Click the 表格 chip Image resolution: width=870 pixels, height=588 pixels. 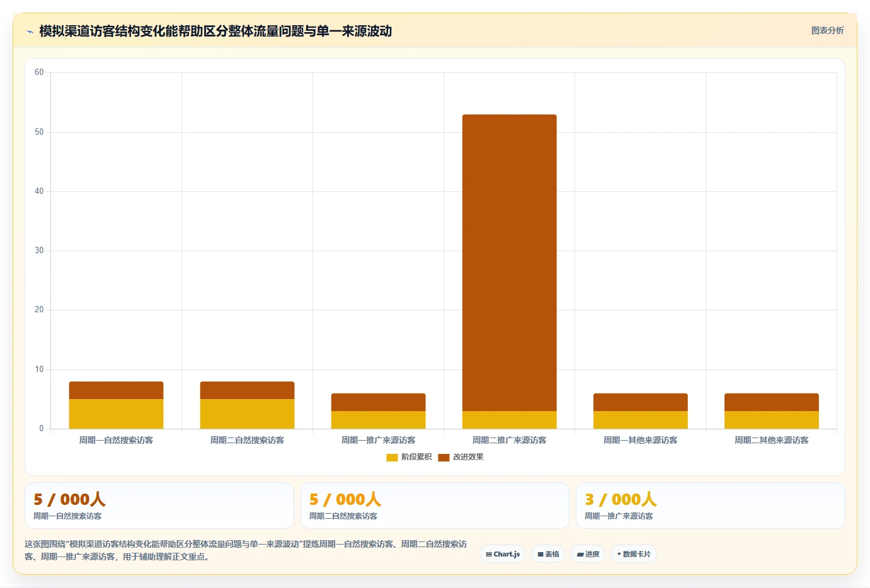tap(548, 554)
